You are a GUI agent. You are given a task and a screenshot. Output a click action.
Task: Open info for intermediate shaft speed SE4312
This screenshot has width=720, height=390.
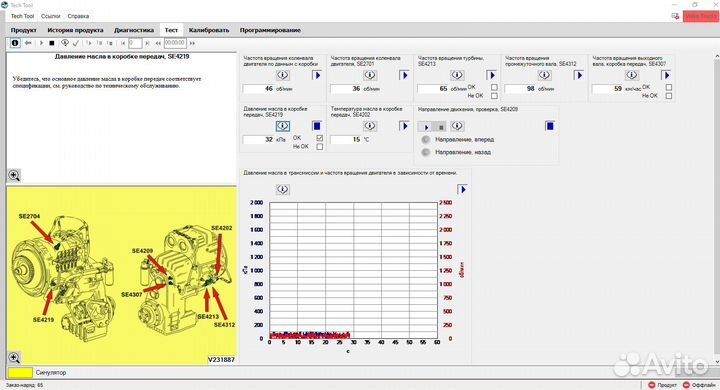tap(544, 75)
